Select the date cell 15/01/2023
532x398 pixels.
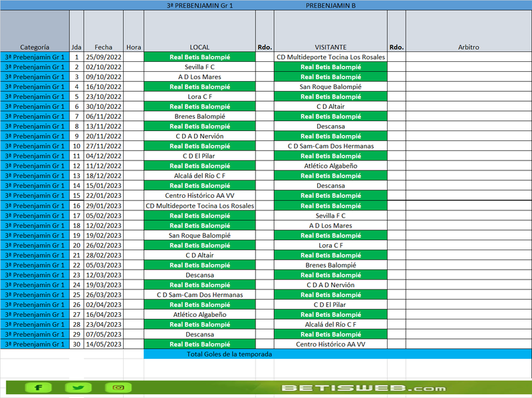[x=104, y=186]
